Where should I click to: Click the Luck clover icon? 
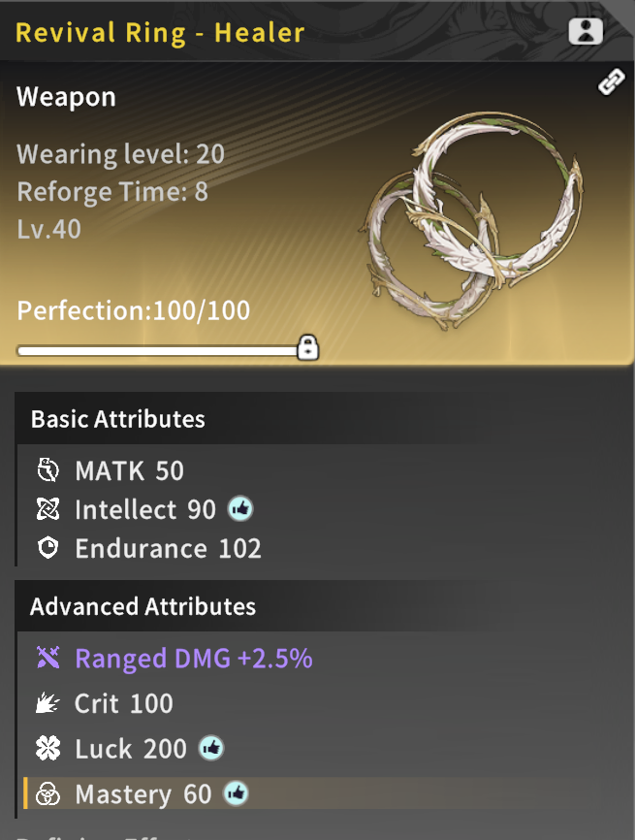coord(48,749)
